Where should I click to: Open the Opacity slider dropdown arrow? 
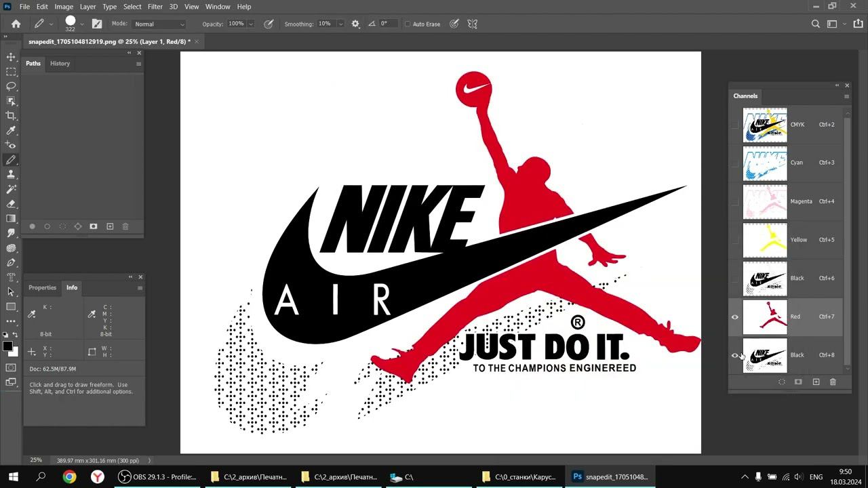coord(251,24)
